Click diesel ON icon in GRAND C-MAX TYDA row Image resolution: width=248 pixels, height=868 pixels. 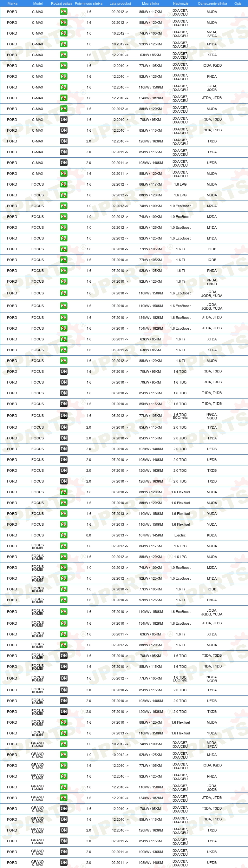64,841
